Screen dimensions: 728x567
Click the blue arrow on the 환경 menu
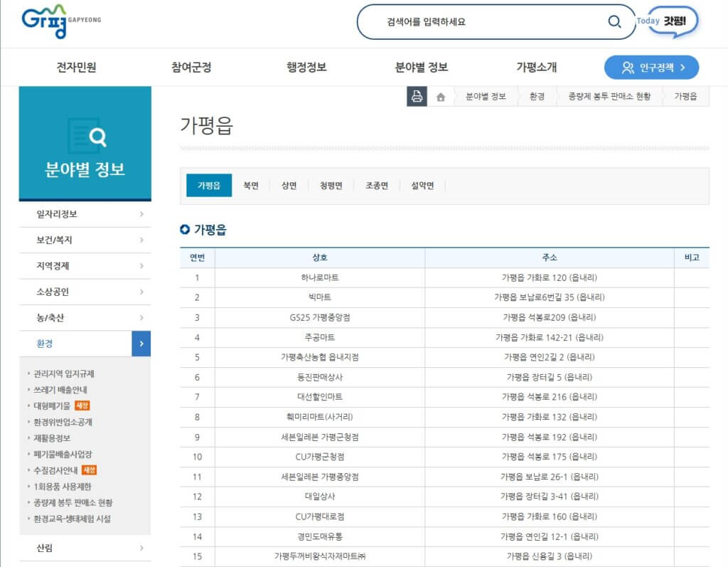point(141,343)
